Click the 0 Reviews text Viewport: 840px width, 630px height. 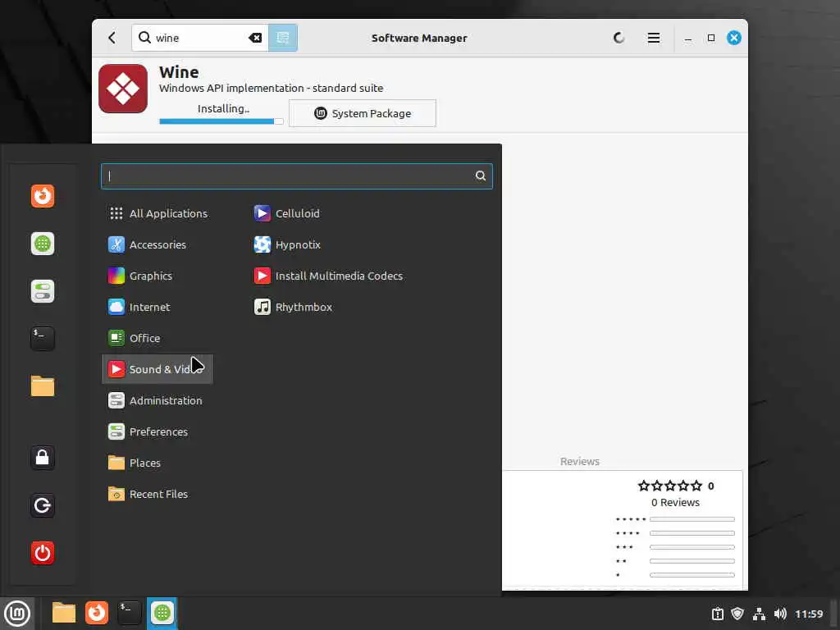coord(676,503)
